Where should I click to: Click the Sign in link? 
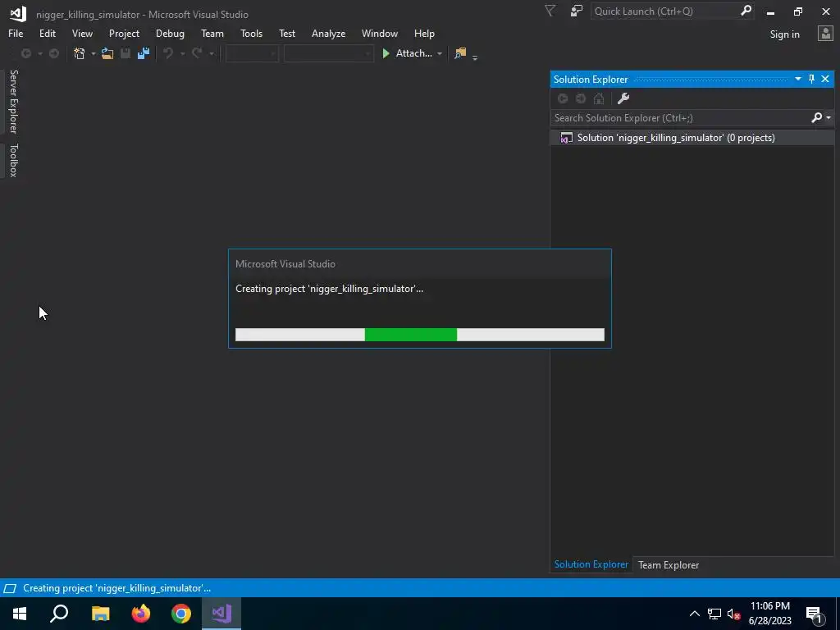click(x=784, y=34)
